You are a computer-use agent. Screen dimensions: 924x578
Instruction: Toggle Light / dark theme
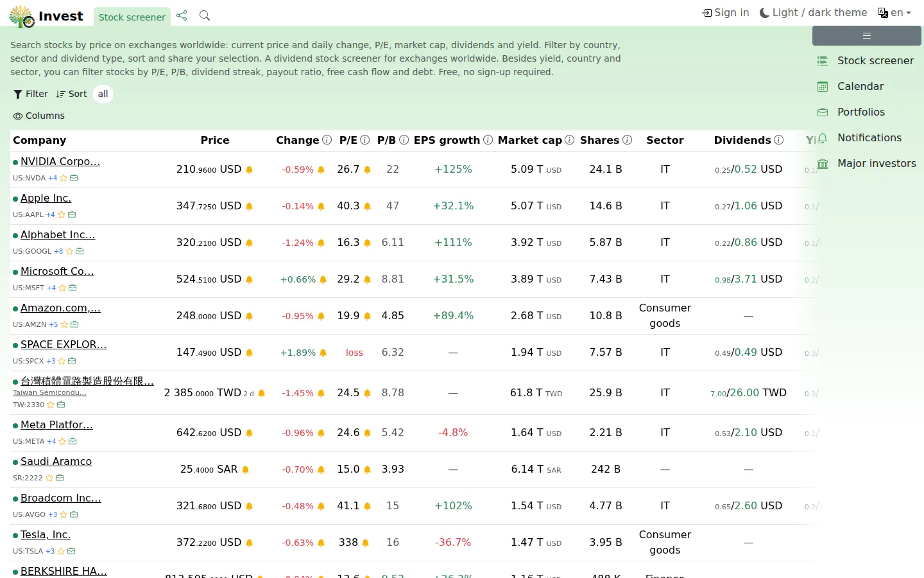pos(813,13)
